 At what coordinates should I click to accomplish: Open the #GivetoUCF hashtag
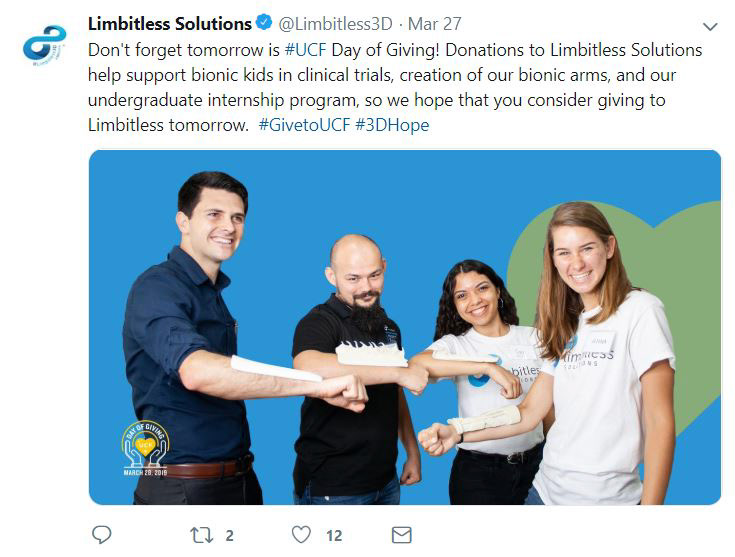click(x=304, y=125)
